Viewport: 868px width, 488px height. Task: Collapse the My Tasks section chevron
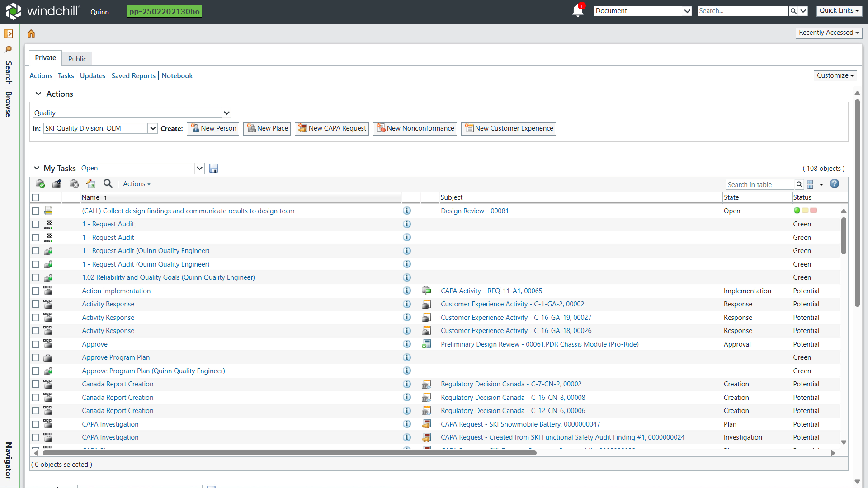point(37,169)
